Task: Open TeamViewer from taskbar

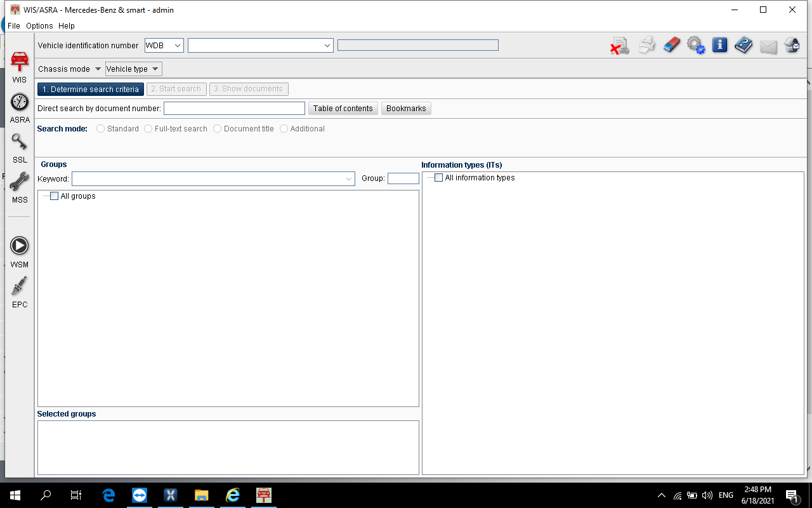Action: (x=140, y=495)
